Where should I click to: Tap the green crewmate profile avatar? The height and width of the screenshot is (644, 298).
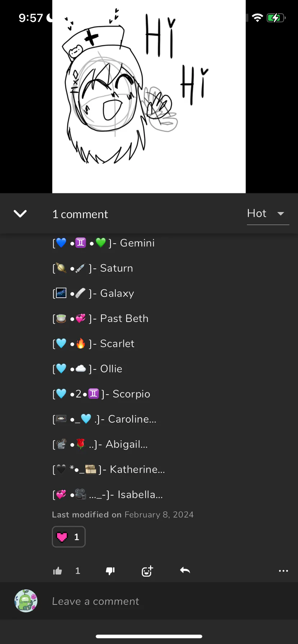coord(26,601)
